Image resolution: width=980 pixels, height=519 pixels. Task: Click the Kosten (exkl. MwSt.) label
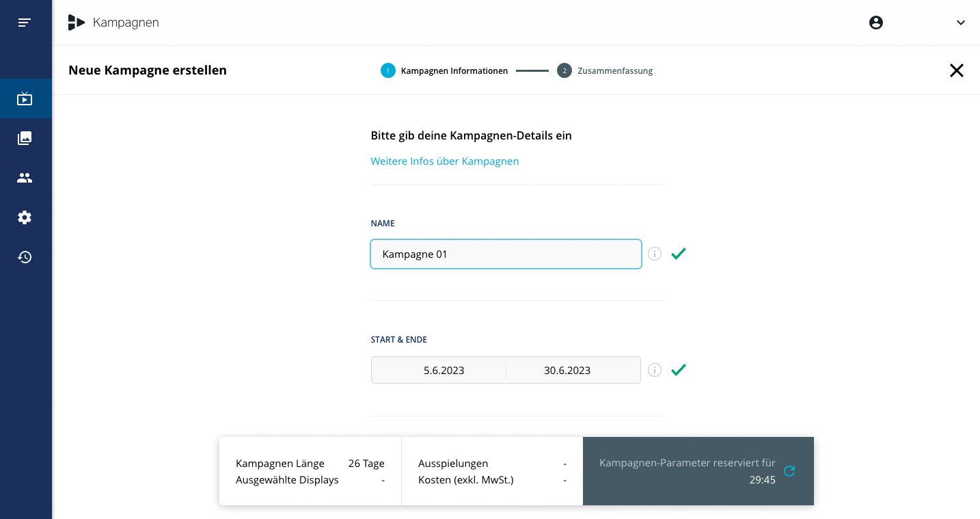coord(465,480)
